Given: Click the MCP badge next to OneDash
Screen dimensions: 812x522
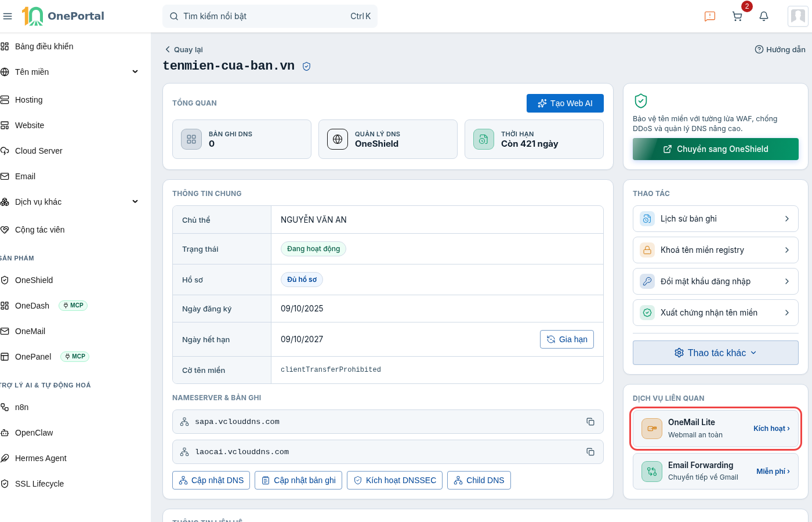Looking at the screenshot, I should coord(73,306).
